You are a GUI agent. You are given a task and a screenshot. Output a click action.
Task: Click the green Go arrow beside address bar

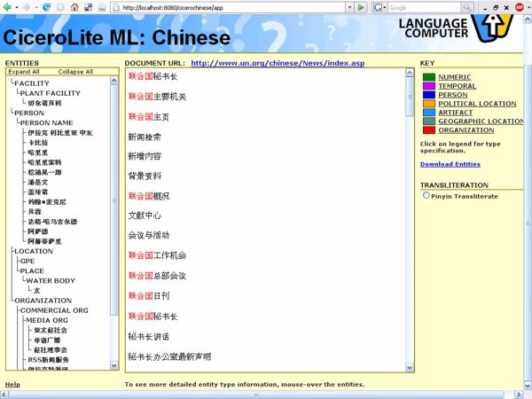coord(361,7)
